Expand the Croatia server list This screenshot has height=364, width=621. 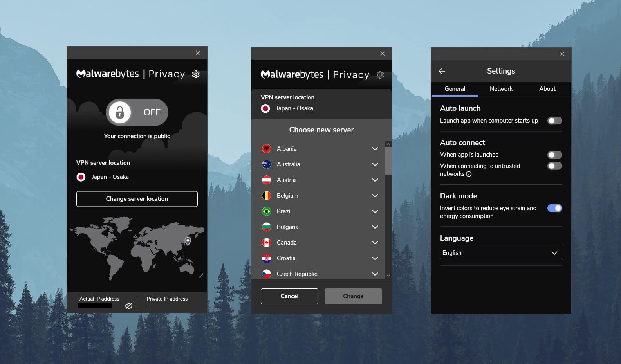point(375,258)
